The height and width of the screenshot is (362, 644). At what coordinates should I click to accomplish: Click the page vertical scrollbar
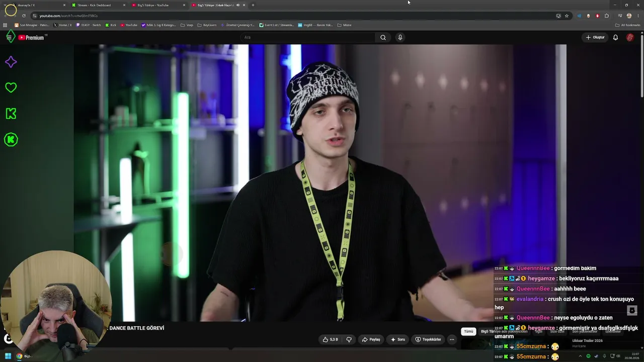(x=642, y=65)
